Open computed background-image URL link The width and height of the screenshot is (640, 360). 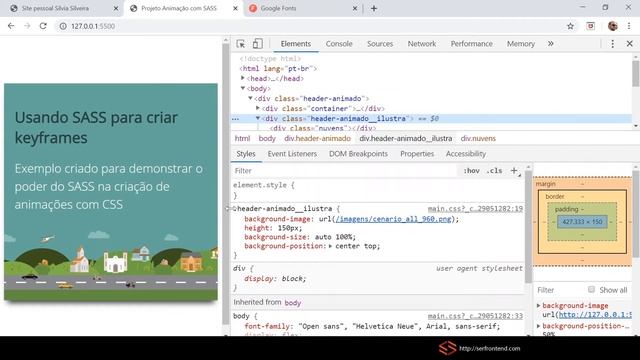pos(595,315)
